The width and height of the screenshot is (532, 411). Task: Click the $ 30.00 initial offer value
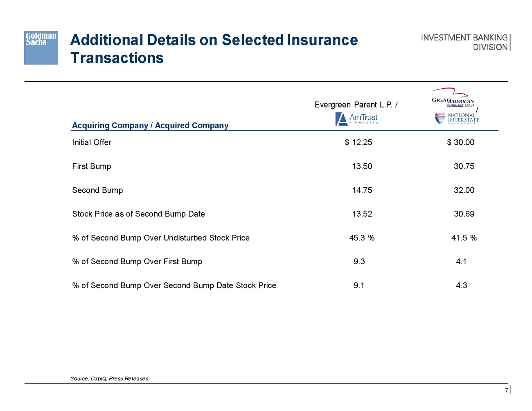(x=461, y=142)
